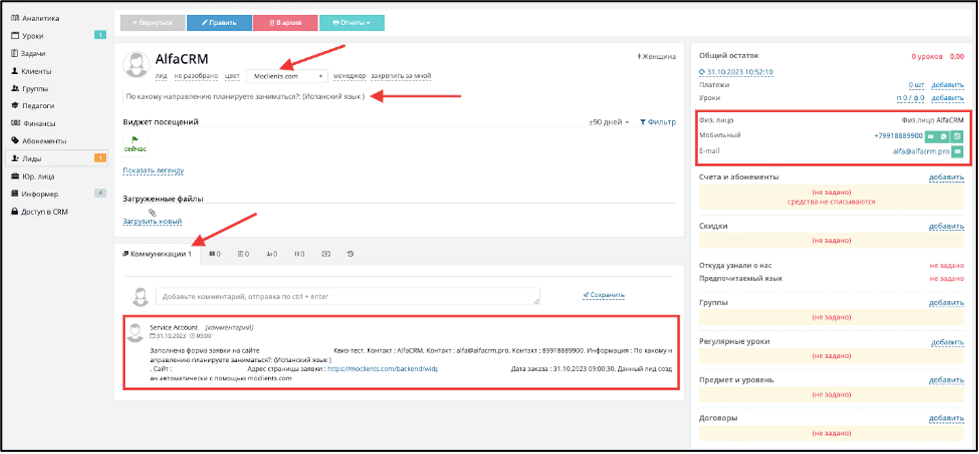
Task: Go to Финансы section
Action: (37, 124)
